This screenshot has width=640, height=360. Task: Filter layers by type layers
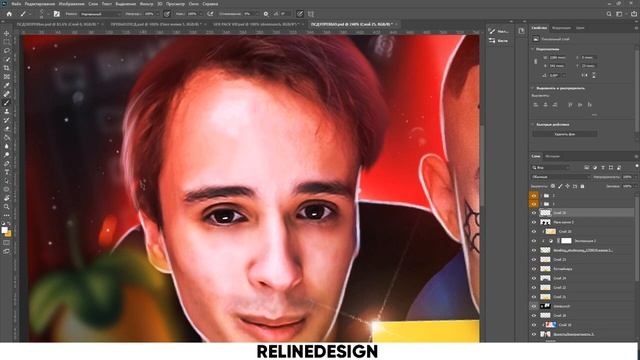click(603, 167)
